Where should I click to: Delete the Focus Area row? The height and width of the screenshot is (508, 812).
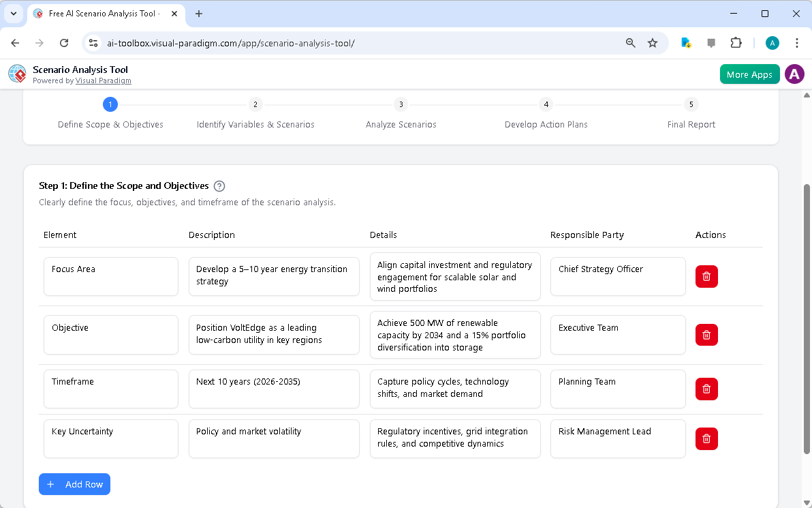click(706, 276)
